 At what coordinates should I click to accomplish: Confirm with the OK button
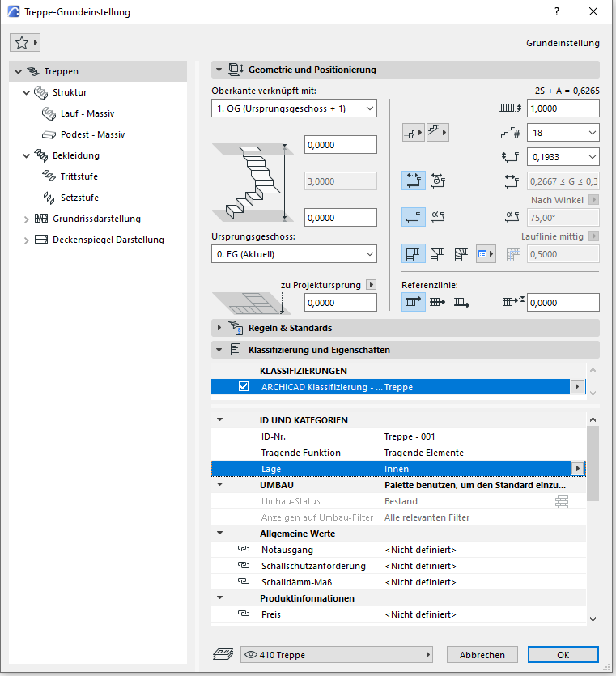(563, 655)
